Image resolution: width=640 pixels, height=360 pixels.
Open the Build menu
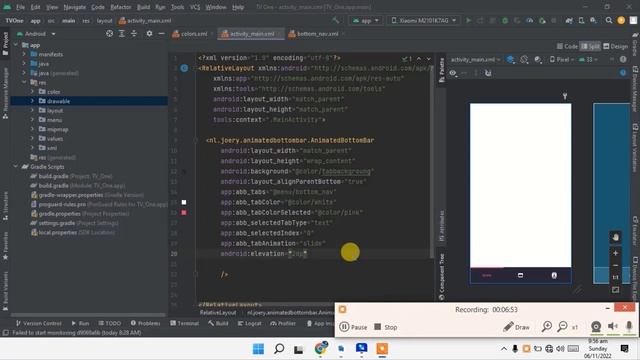point(143,7)
